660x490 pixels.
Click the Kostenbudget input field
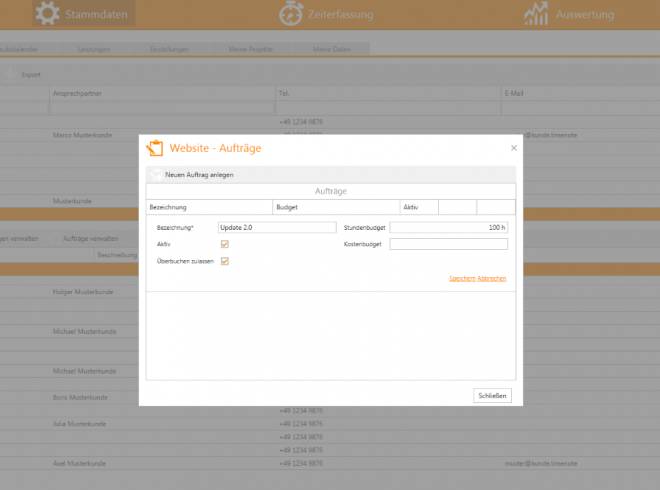point(448,244)
